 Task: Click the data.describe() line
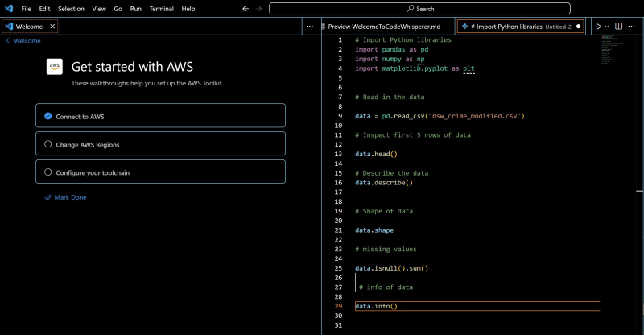click(384, 183)
